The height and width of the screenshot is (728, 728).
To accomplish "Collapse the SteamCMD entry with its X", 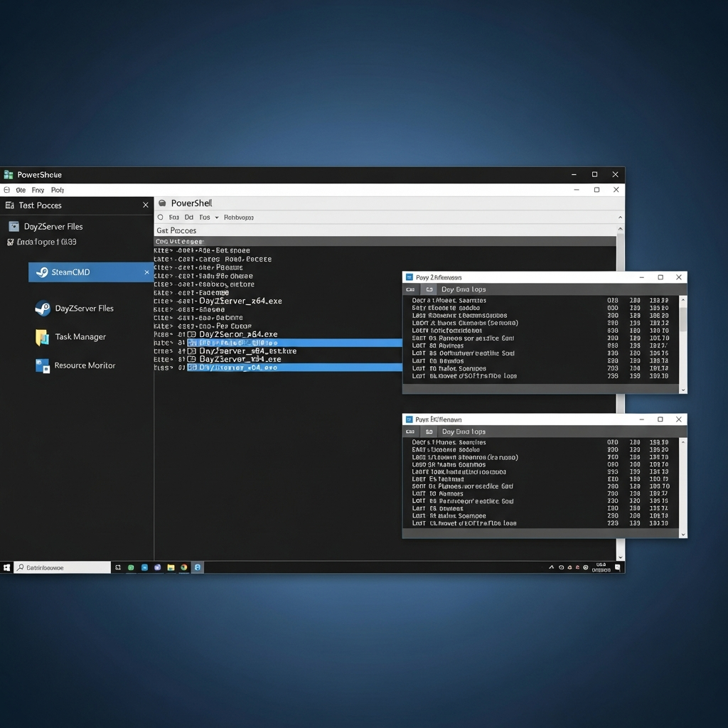I will tap(146, 272).
